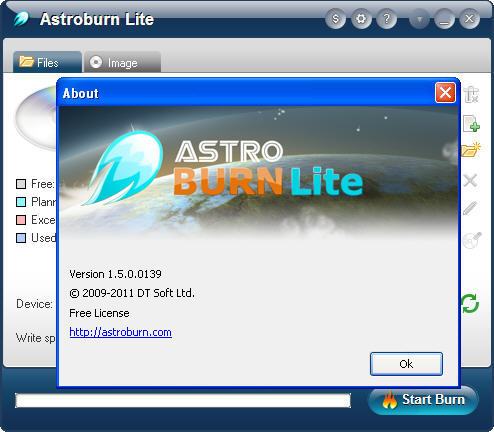This screenshot has width=494, height=432.
Task: Open the gear settings icon
Action: [x=361, y=19]
